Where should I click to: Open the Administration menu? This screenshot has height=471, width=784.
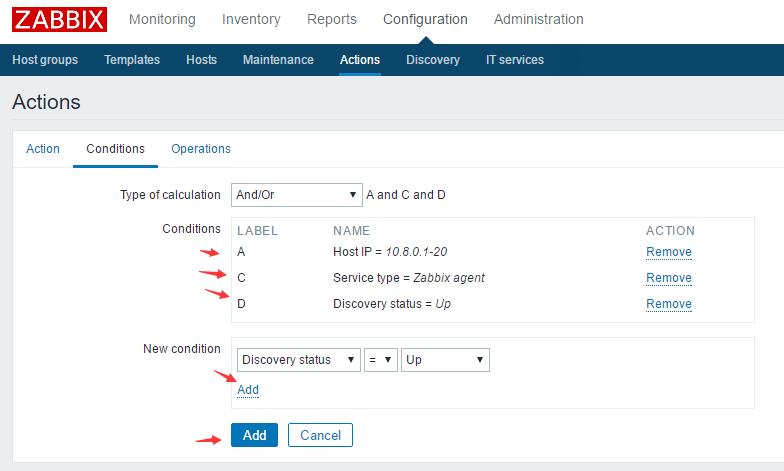point(538,19)
